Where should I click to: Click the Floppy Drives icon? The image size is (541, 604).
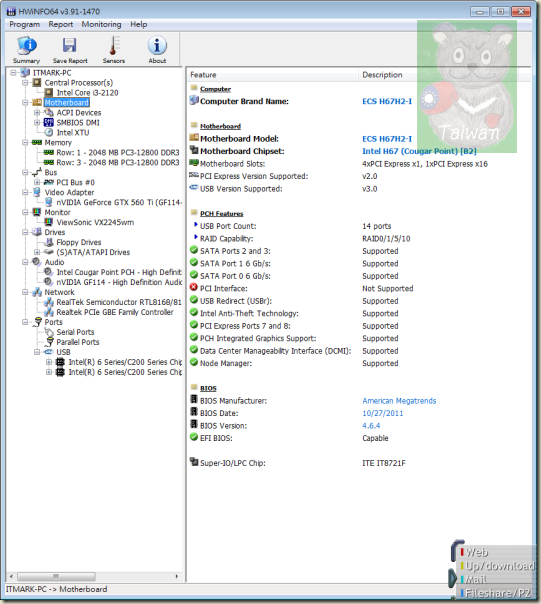click(49, 242)
